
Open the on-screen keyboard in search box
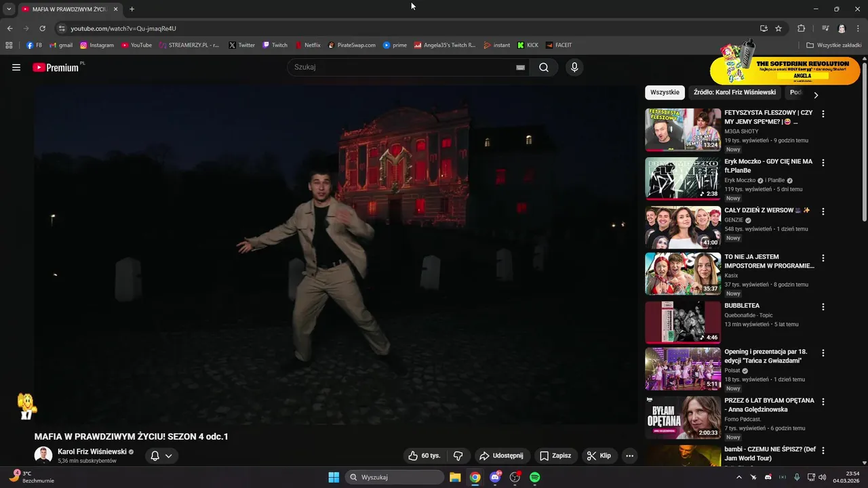pyautogui.click(x=521, y=67)
